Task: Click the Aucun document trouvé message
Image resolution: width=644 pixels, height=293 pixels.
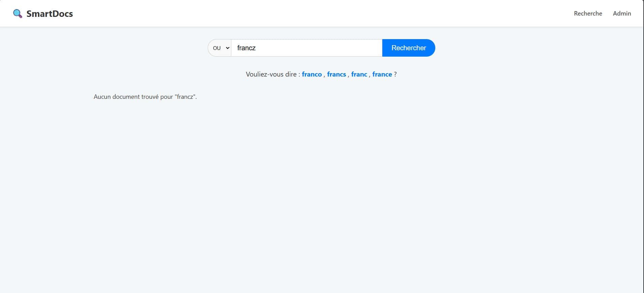Action: pos(145,97)
